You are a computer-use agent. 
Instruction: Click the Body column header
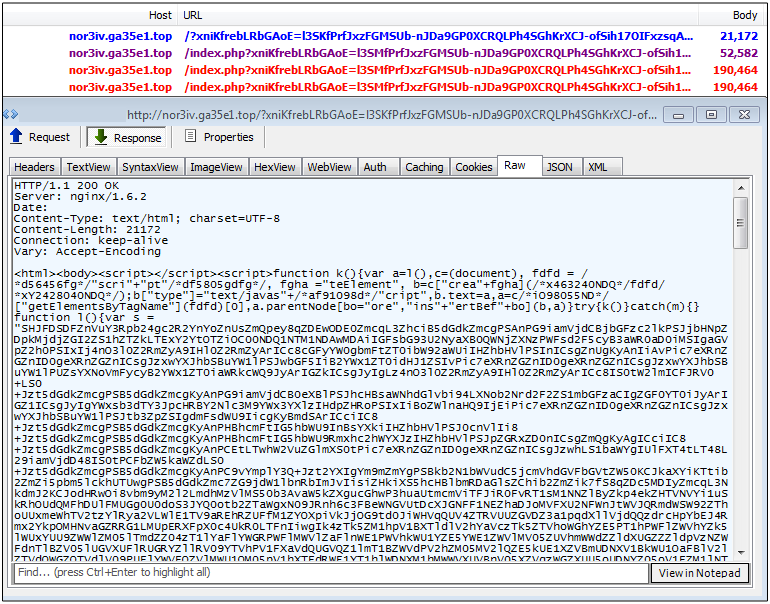click(745, 15)
